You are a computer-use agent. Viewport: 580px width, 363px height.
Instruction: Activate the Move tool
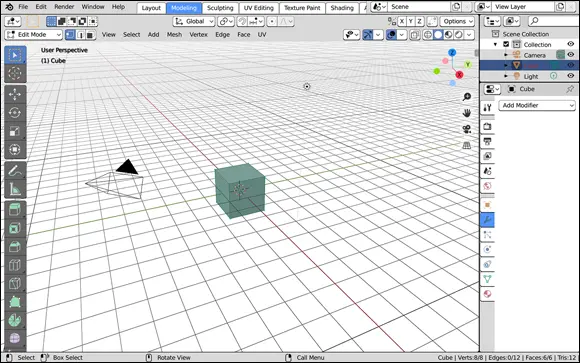[x=15, y=94]
